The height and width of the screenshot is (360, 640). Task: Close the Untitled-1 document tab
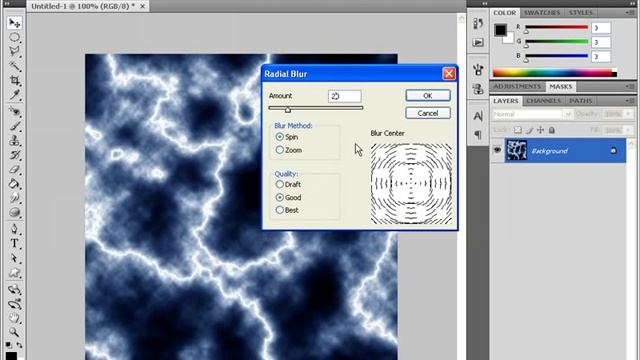tap(142, 6)
